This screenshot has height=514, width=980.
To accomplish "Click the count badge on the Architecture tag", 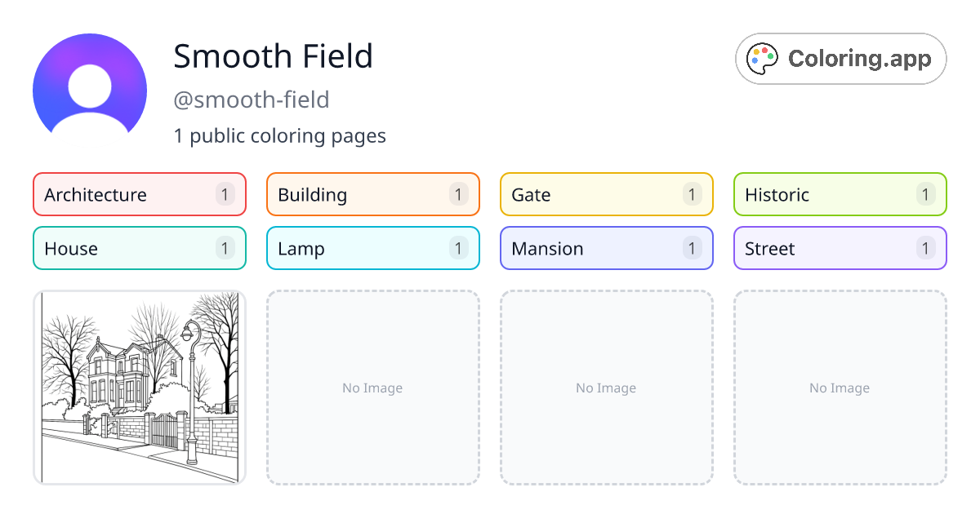I will coord(225,194).
